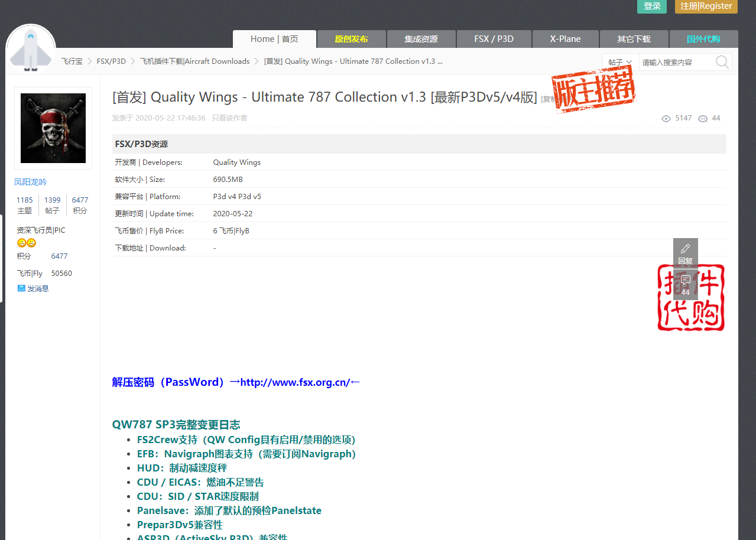Open the 国外代购 tab

[x=703, y=39]
